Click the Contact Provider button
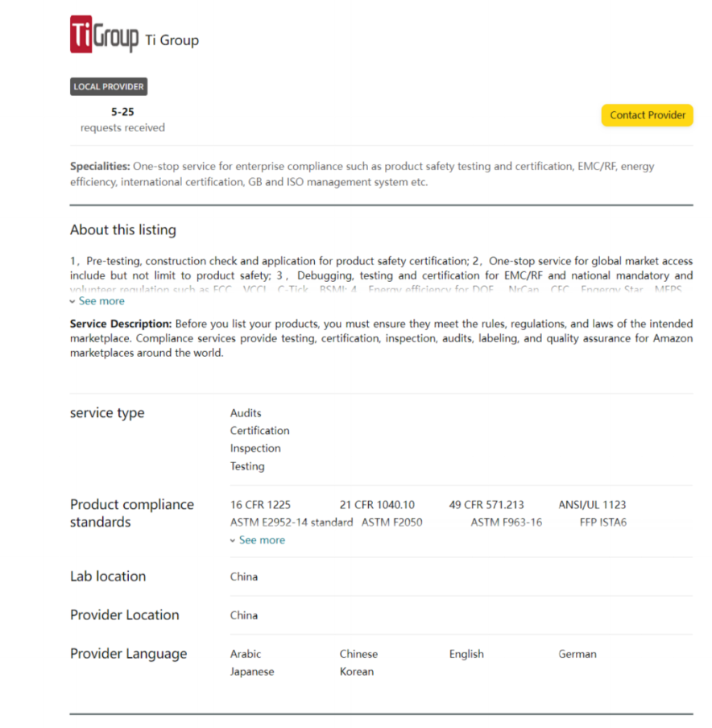This screenshot has height=728, width=712. 647,115
